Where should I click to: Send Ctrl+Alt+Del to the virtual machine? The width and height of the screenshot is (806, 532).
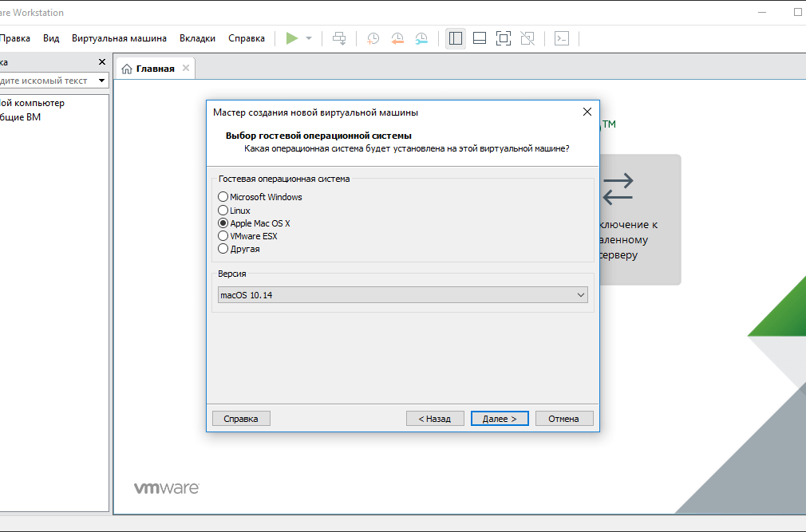click(x=339, y=38)
